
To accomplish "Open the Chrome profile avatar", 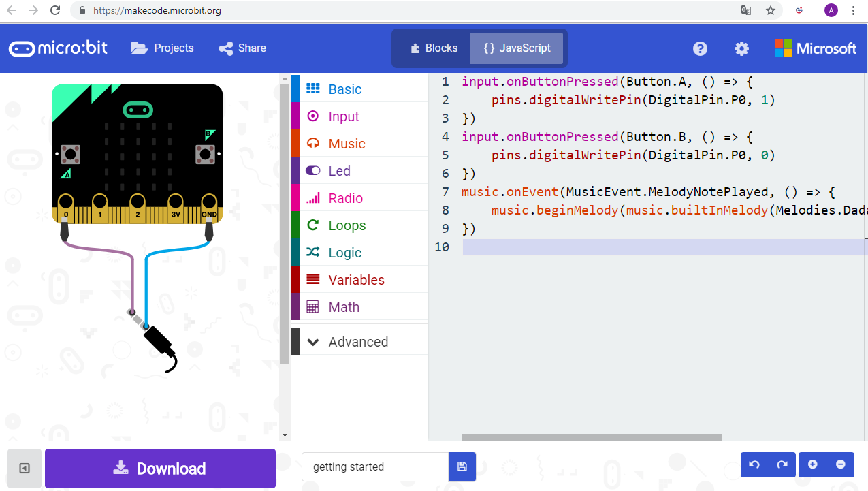I will click(831, 10).
